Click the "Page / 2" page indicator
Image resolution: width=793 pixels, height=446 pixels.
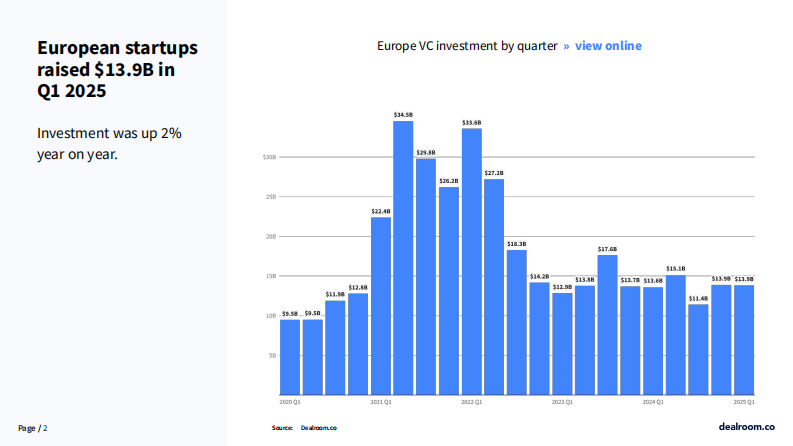click(33, 428)
